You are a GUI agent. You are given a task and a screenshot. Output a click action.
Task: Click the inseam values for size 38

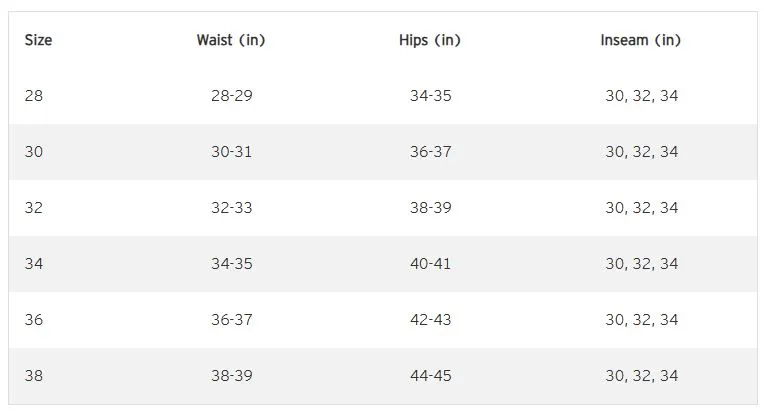(x=641, y=376)
